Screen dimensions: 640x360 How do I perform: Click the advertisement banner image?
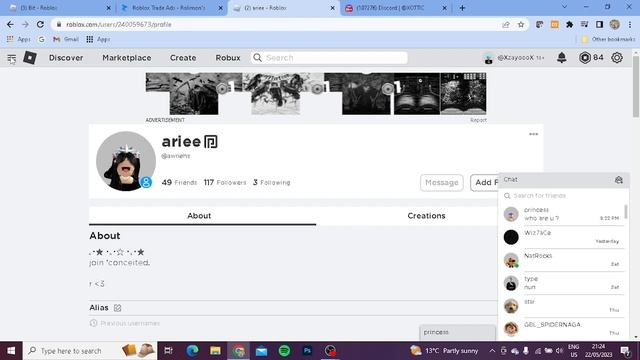[x=316, y=93]
